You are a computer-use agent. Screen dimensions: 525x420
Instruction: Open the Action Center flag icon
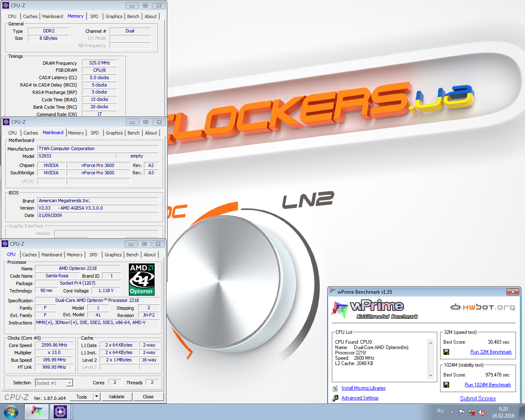[x=461, y=412]
